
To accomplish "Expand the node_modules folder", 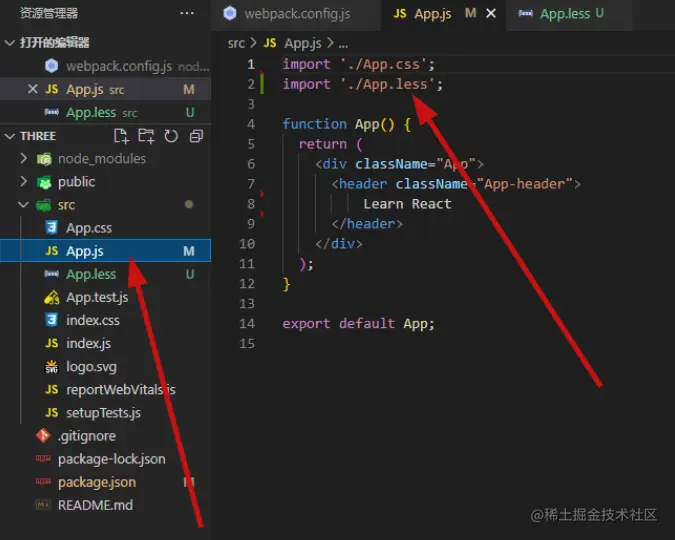I will click(23, 158).
